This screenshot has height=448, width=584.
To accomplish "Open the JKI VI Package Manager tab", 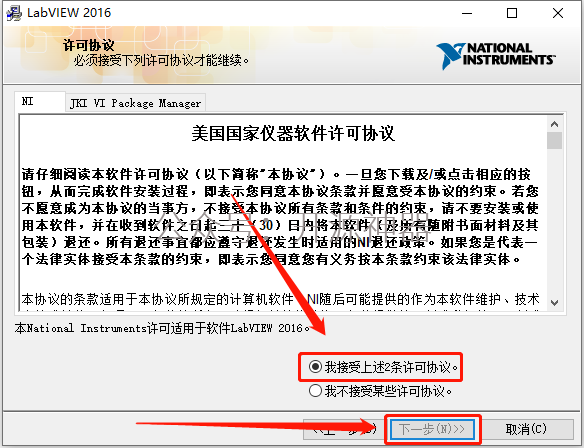I will point(136,103).
